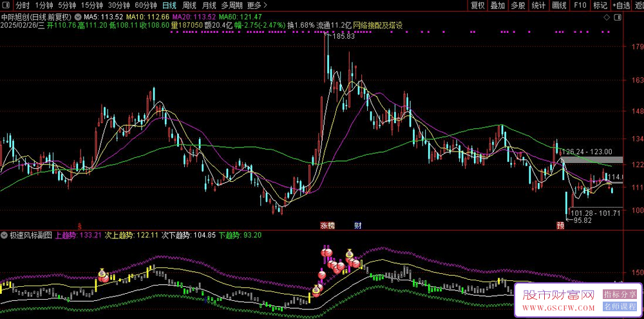Open the 极速风标副图 indicator dropdown
644x319 pixels.
pyautogui.click(x=6, y=235)
